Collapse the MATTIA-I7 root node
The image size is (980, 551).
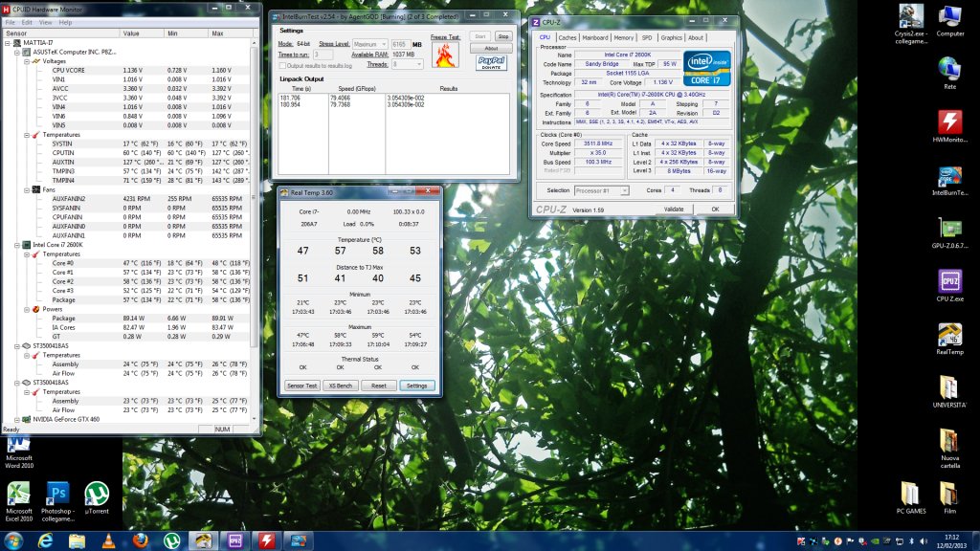tap(8, 43)
